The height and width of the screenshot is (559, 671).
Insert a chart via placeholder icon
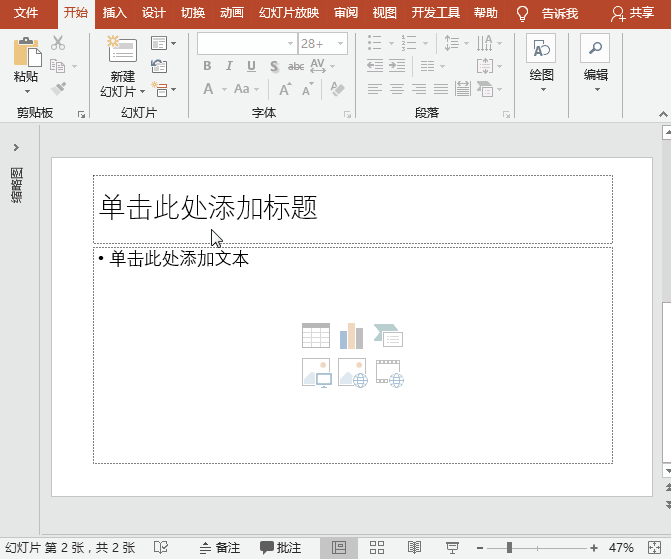point(351,336)
